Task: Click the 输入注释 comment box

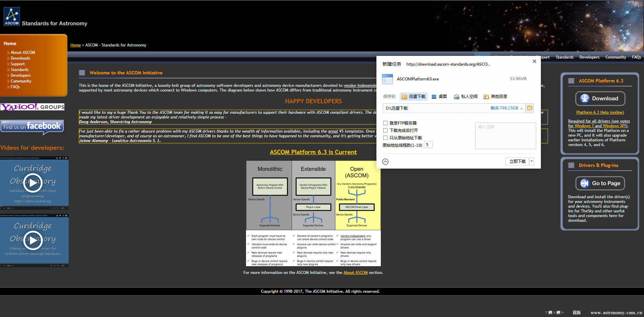Action: click(505, 136)
